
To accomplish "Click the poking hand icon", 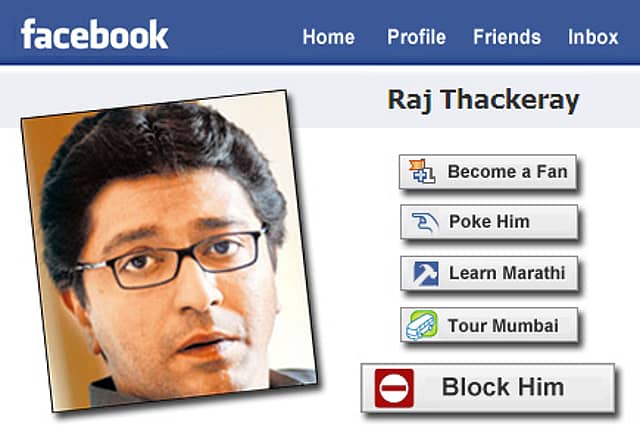I will click(425, 223).
